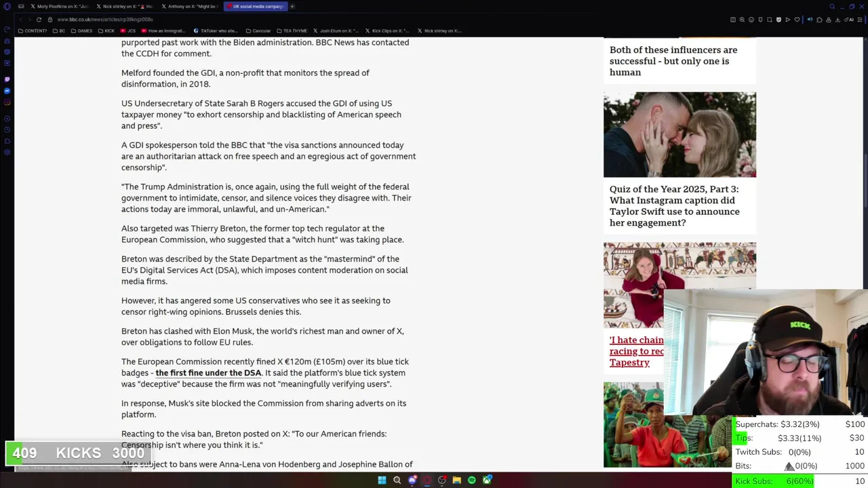This screenshot has height=488, width=868.
Task: Follow 'the first fine under the DSA' link
Action: pos(208,373)
